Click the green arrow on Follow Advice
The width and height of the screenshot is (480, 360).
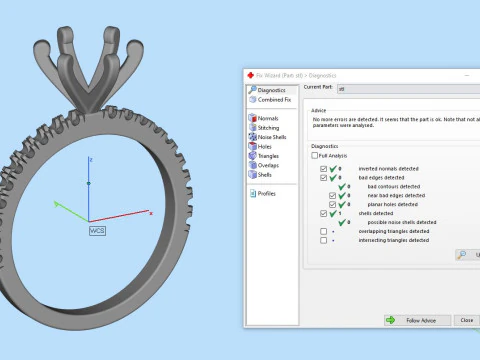(390, 320)
